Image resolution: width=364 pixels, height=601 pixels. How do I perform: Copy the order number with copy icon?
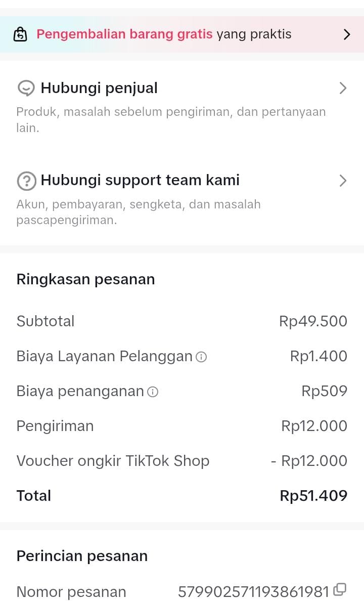coord(340,589)
